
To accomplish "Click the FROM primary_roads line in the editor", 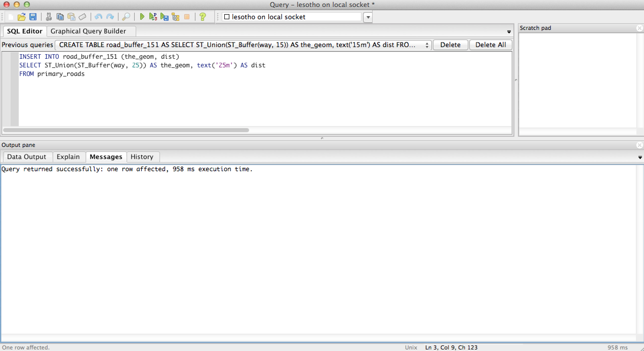I will (x=52, y=74).
